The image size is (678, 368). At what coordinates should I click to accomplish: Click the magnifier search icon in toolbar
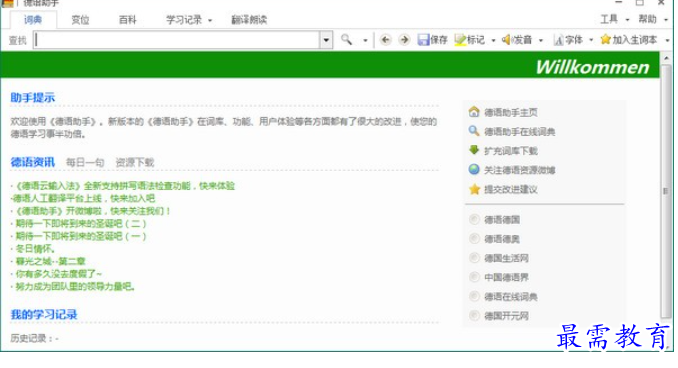[346, 40]
